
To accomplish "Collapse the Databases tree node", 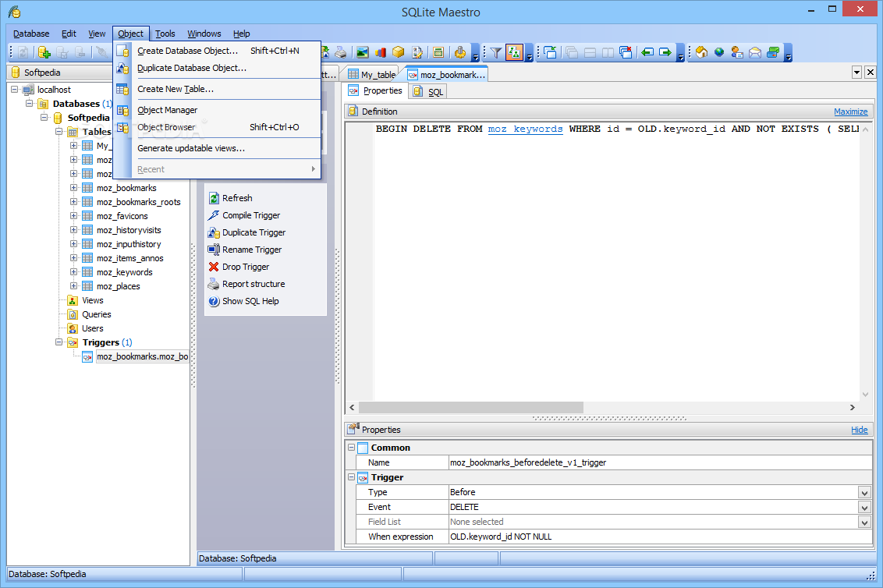I will [x=30, y=104].
